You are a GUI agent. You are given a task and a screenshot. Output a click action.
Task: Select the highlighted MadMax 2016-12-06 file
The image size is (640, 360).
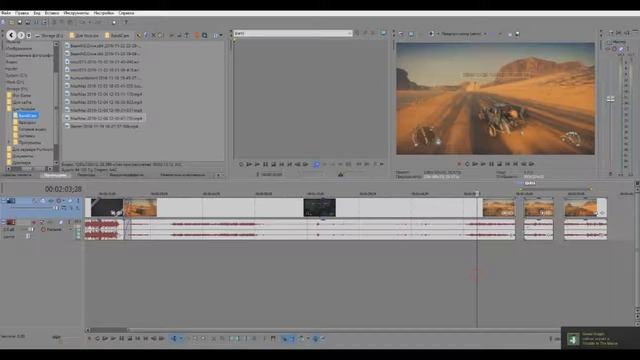pyautogui.click(x=104, y=118)
